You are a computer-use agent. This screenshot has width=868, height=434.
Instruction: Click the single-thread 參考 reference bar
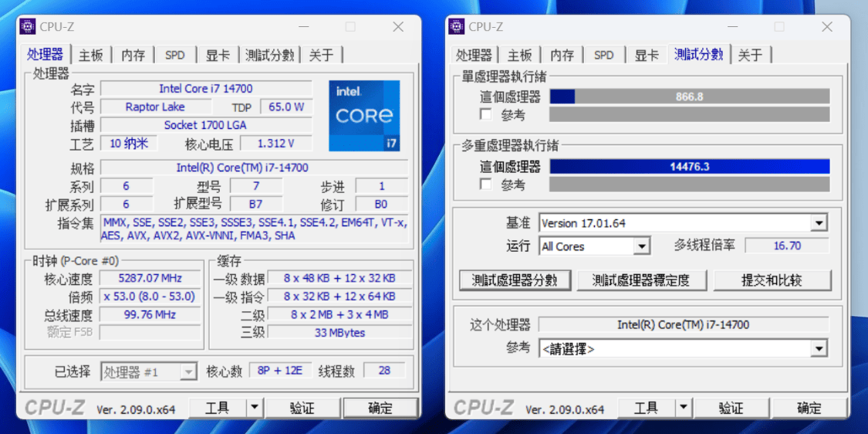pos(689,115)
